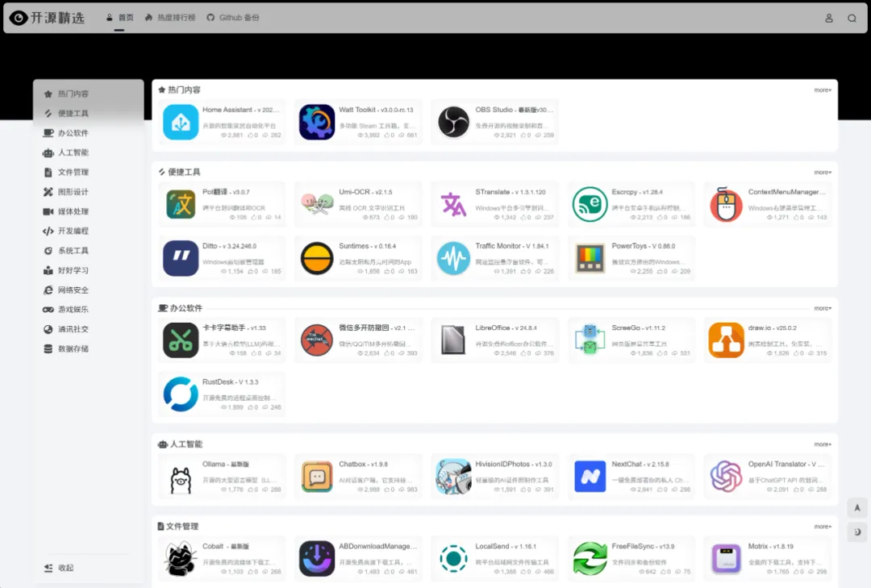
Task: Select 文件管理 in the sidebar
Action: tap(89, 173)
